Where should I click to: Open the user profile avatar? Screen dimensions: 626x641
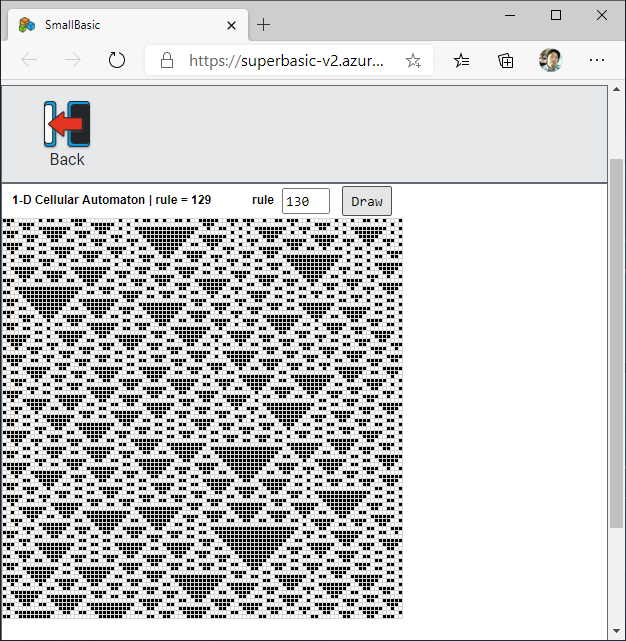pyautogui.click(x=551, y=60)
